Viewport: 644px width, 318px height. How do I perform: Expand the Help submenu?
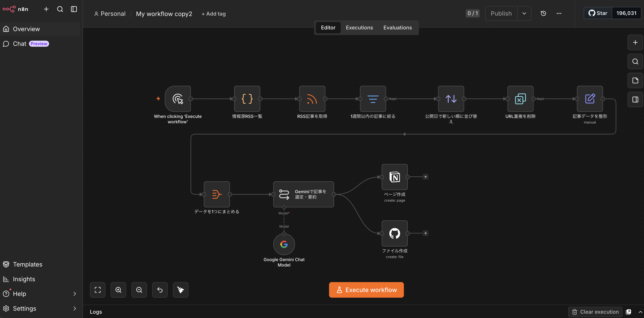click(x=75, y=294)
